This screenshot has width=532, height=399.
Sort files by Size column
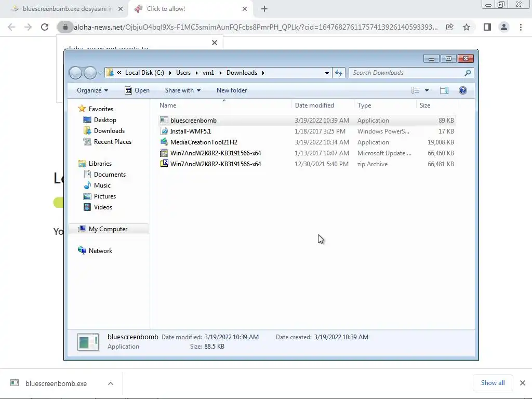(437, 105)
